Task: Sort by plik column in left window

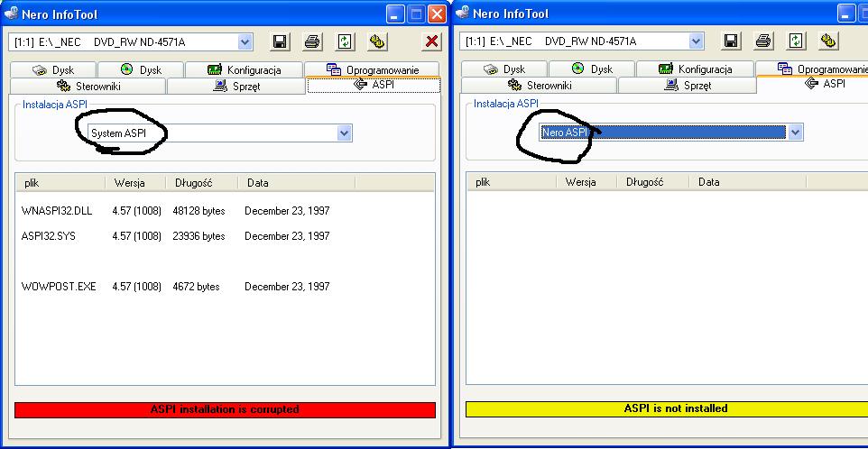Action: 60,182
